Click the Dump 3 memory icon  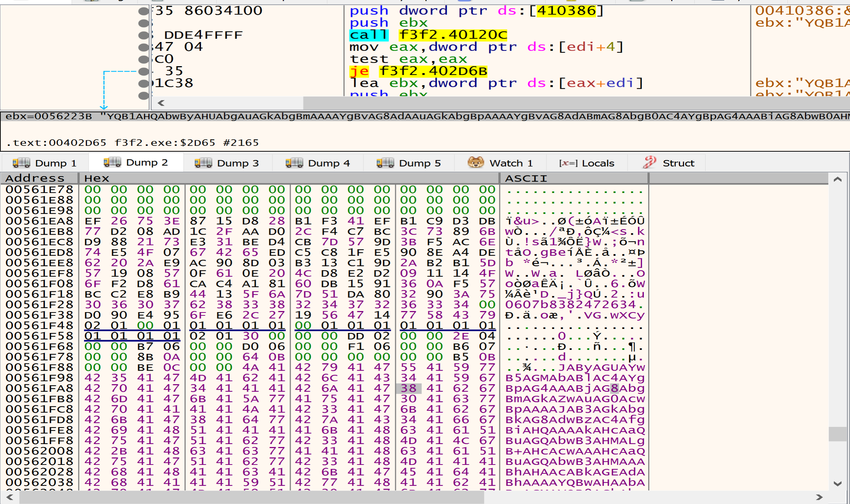click(x=203, y=163)
